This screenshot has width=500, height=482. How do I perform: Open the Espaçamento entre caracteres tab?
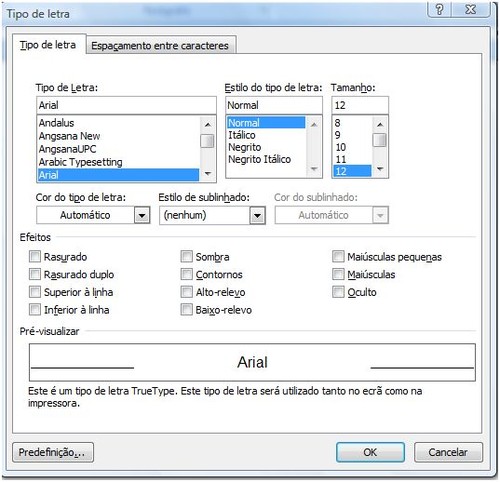[160, 46]
